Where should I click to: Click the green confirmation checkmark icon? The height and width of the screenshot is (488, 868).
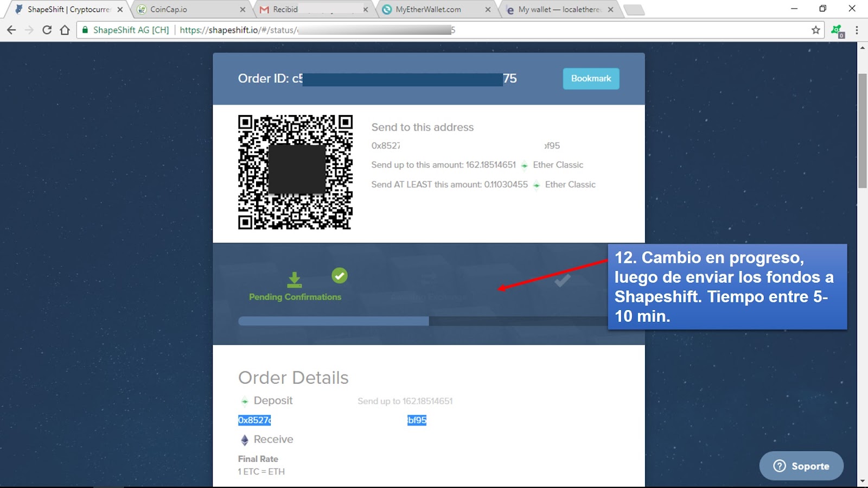340,276
